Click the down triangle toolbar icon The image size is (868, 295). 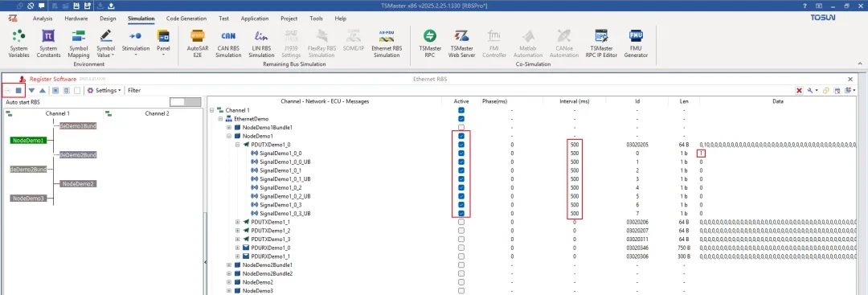(31, 90)
